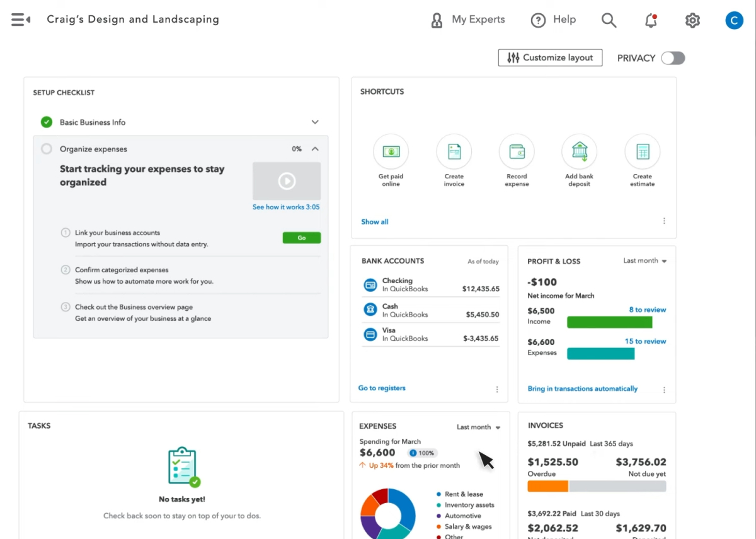Screen dimensions: 756x539
Task: Toggle the PRIVACY switch
Action: (672, 58)
